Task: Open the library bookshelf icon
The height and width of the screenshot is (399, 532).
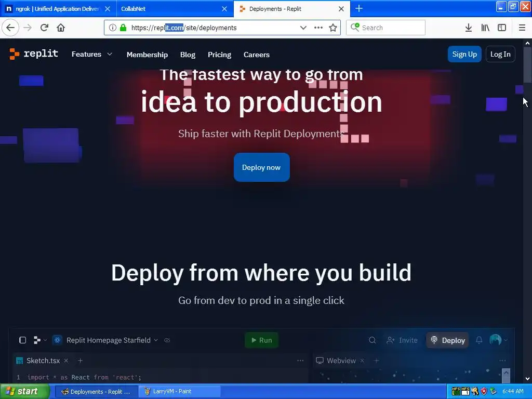Action: point(485,28)
